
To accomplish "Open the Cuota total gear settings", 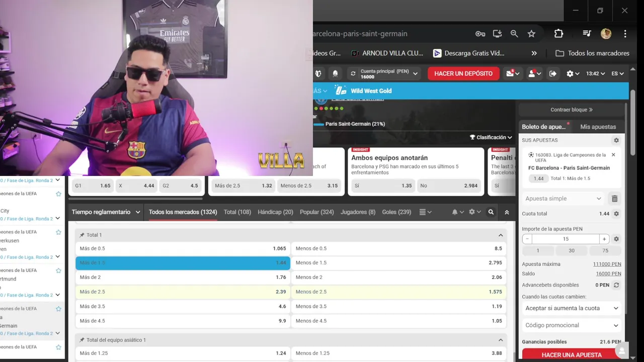I will pyautogui.click(x=616, y=214).
